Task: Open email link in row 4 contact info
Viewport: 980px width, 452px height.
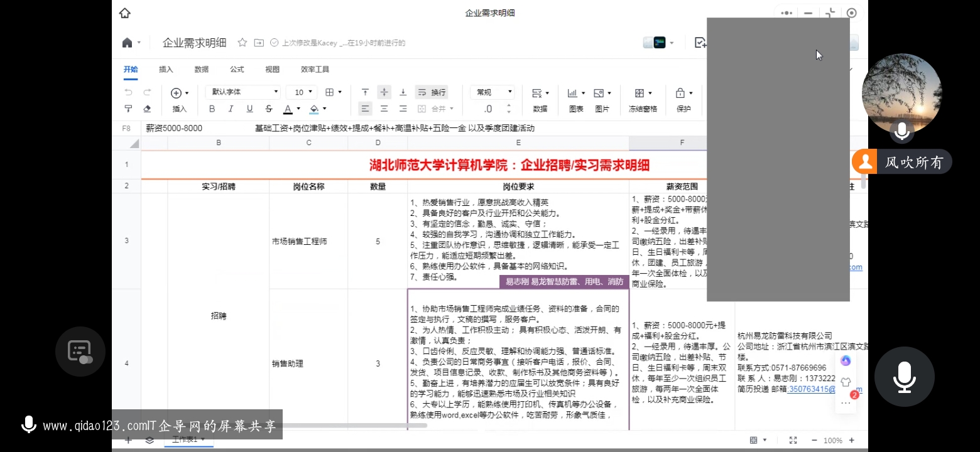Action: point(812,389)
